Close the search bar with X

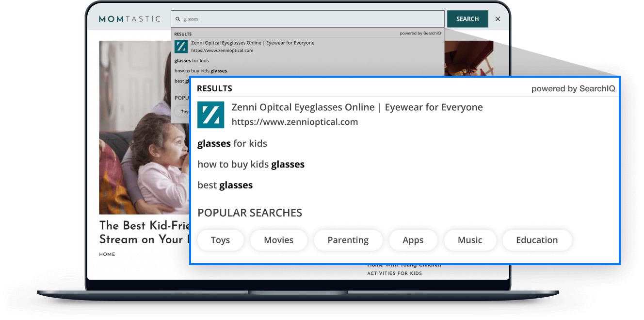(498, 19)
